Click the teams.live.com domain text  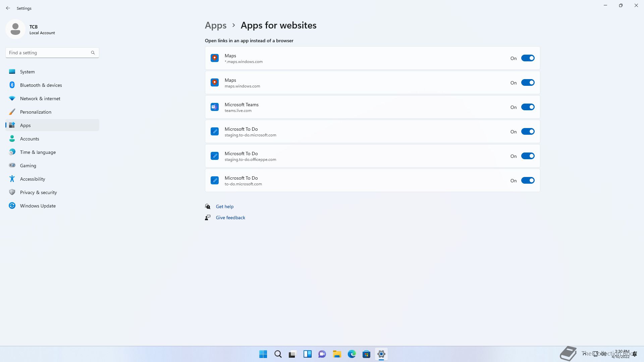[238, 111]
